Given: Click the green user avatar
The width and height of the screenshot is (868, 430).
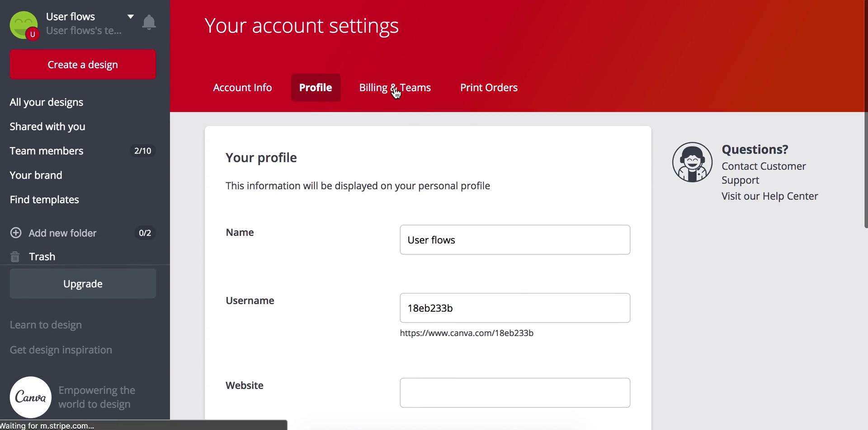Looking at the screenshot, I should (24, 25).
